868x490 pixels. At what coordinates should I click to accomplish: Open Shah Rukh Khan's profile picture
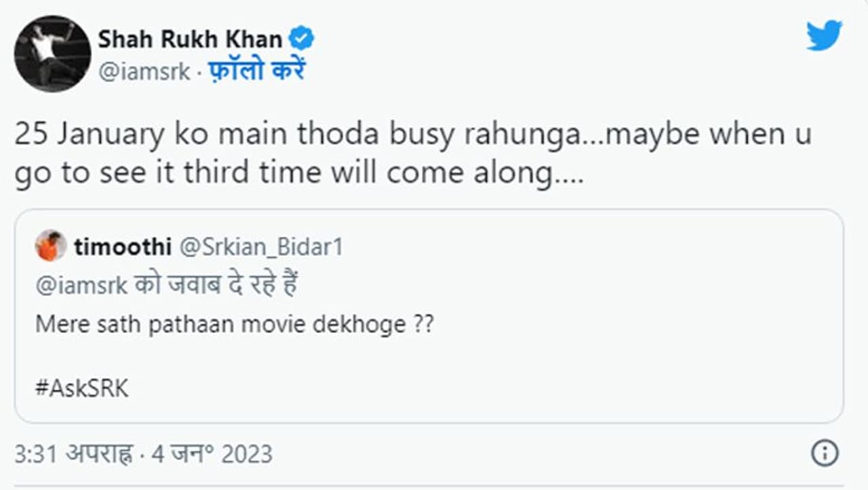coord(52,54)
